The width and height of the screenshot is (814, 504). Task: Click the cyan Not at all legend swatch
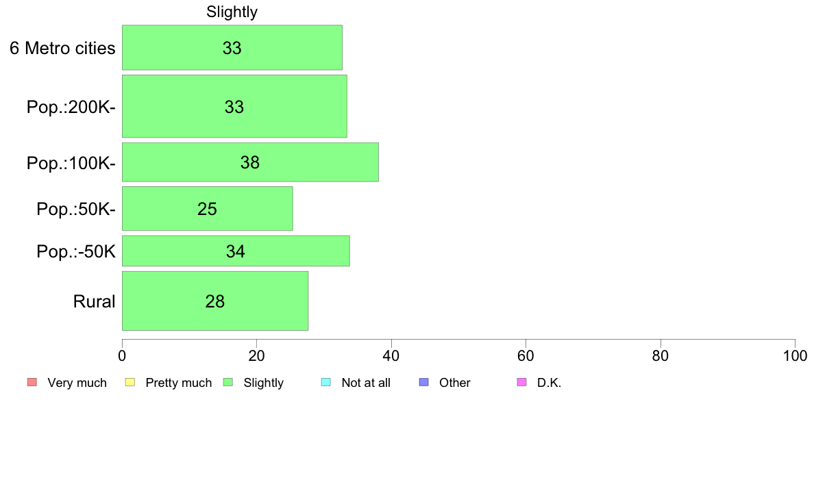click(x=326, y=383)
